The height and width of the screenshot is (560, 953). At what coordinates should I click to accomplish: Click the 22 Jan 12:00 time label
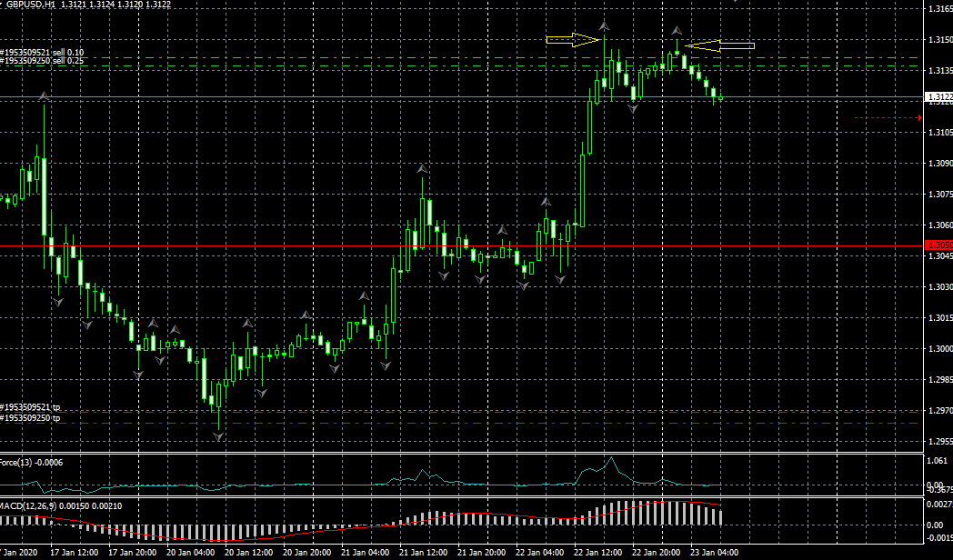598,553
